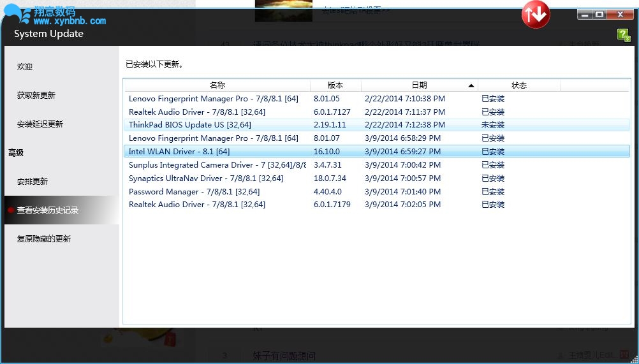The width and height of the screenshot is (639, 364).
Task: Select the Password Manager row
Action: tap(376, 191)
